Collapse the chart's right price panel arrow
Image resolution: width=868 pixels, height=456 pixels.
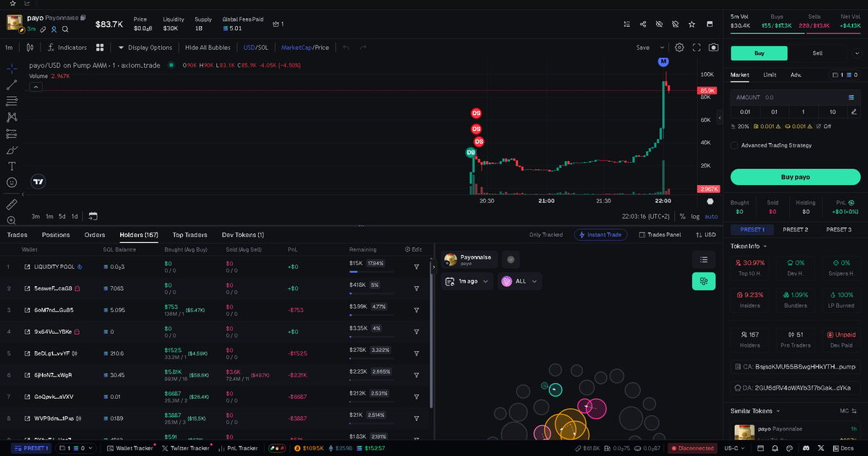pos(719,117)
